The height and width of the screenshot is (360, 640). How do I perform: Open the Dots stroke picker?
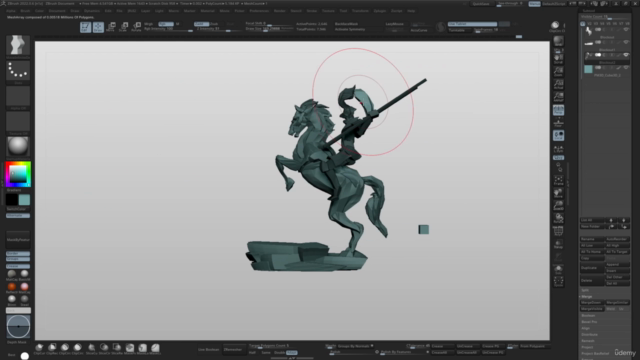tap(18, 70)
